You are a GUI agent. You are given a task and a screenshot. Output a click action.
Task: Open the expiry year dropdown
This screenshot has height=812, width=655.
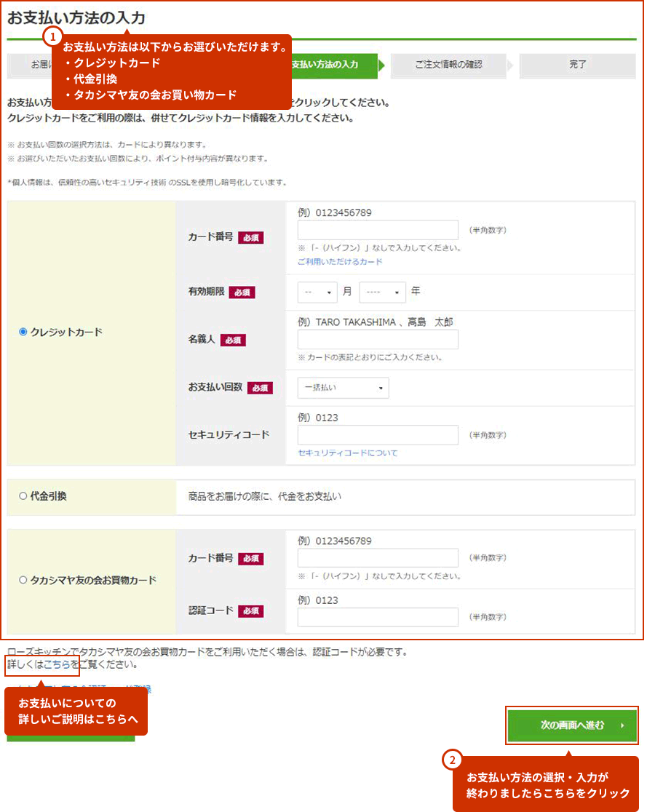pyautogui.click(x=382, y=292)
